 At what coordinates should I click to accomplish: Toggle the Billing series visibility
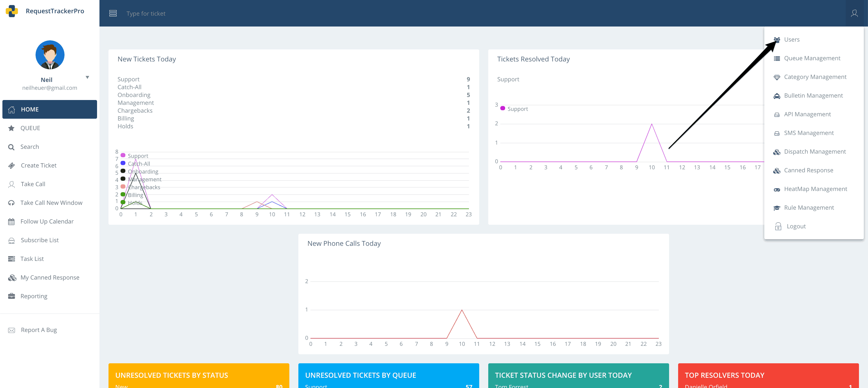pos(133,195)
